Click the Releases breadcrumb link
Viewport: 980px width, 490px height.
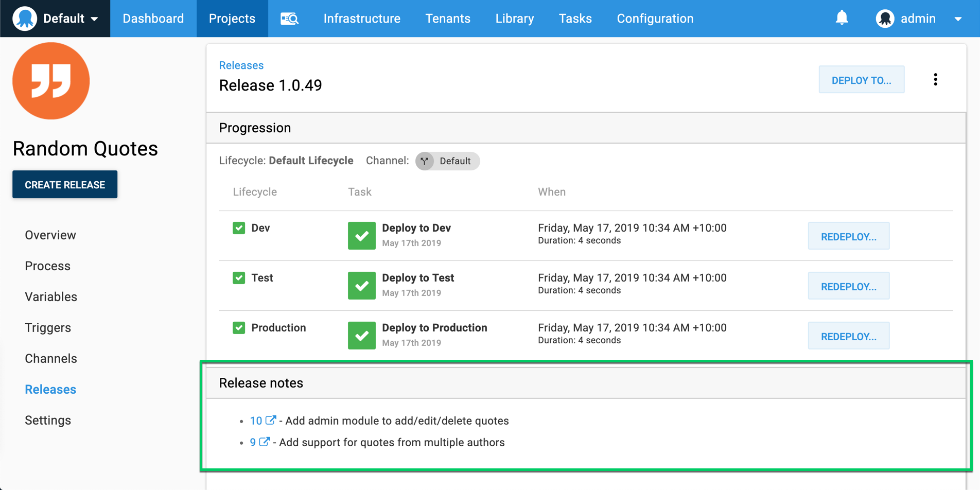[x=241, y=65]
